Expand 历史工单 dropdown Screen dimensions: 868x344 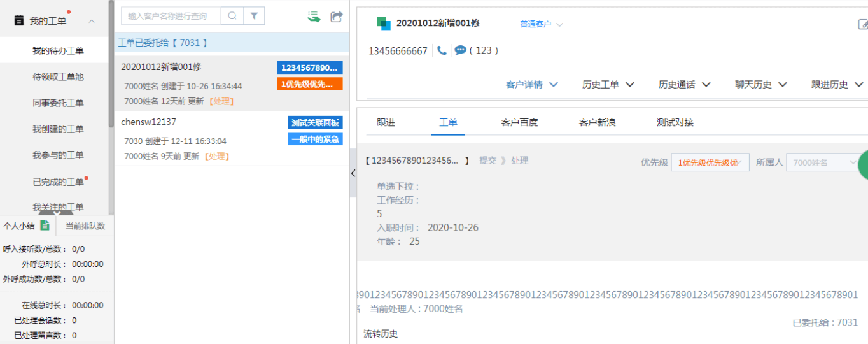(x=608, y=84)
